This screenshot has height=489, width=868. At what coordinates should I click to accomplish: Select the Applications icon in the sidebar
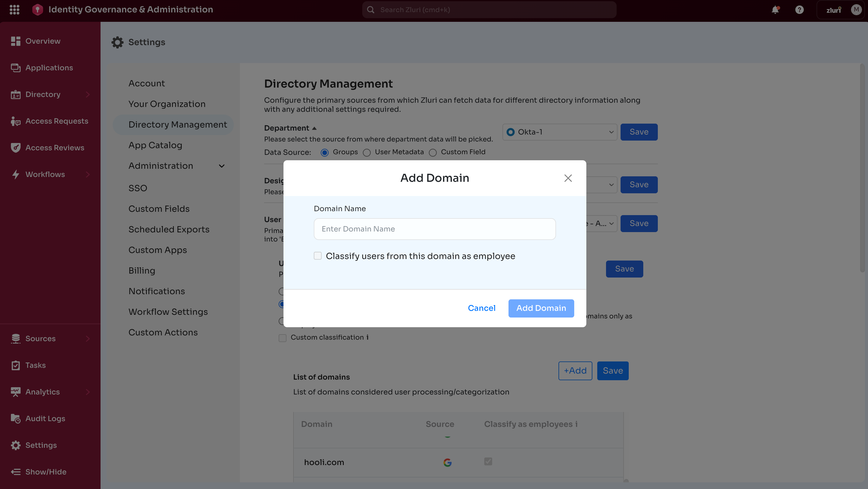point(15,67)
